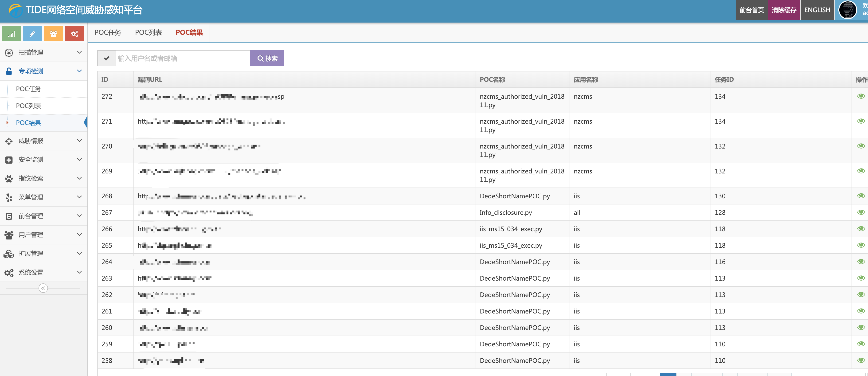Click the TIDE platform logo icon
The height and width of the screenshot is (376, 868).
click(x=15, y=10)
